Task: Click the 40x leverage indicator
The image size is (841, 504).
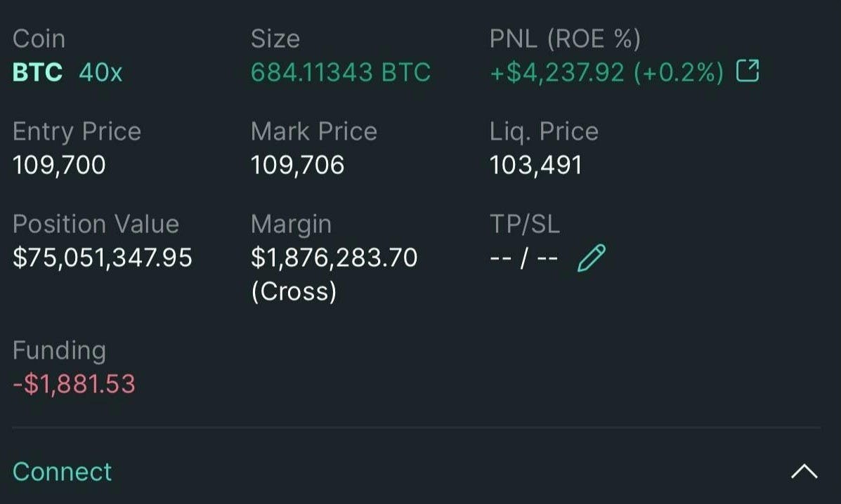Action: click(100, 72)
